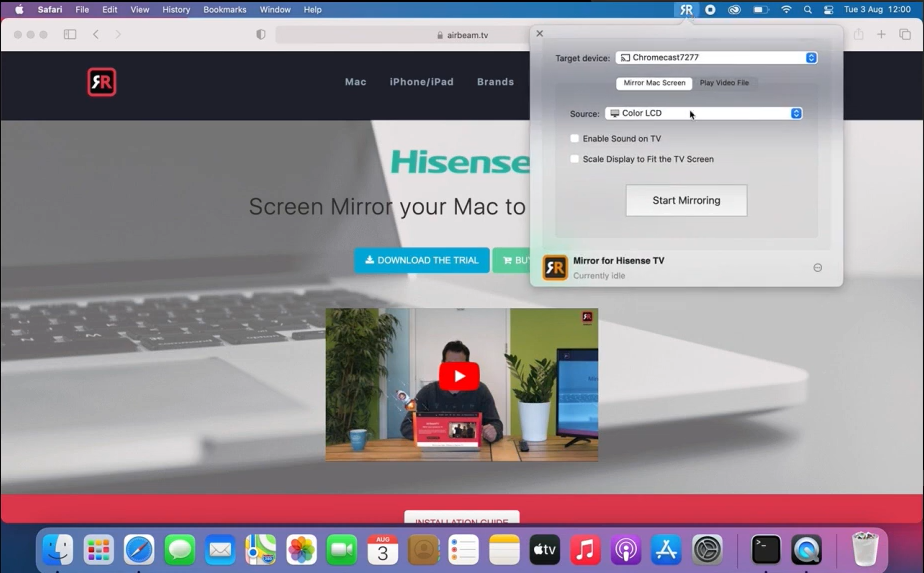Open the Edit menu
This screenshot has height=573, width=924.
(110, 9)
